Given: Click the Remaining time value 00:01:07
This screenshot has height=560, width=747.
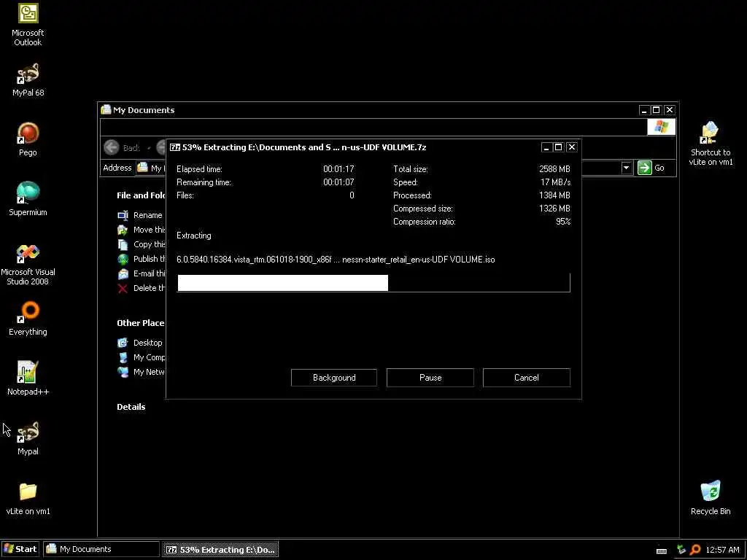Looking at the screenshot, I should (338, 182).
